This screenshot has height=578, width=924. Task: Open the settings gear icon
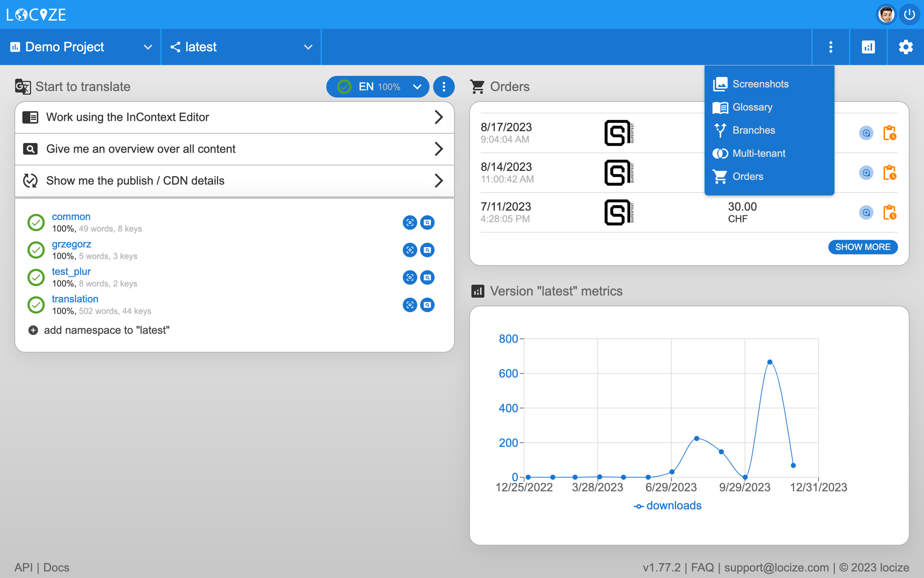click(906, 47)
